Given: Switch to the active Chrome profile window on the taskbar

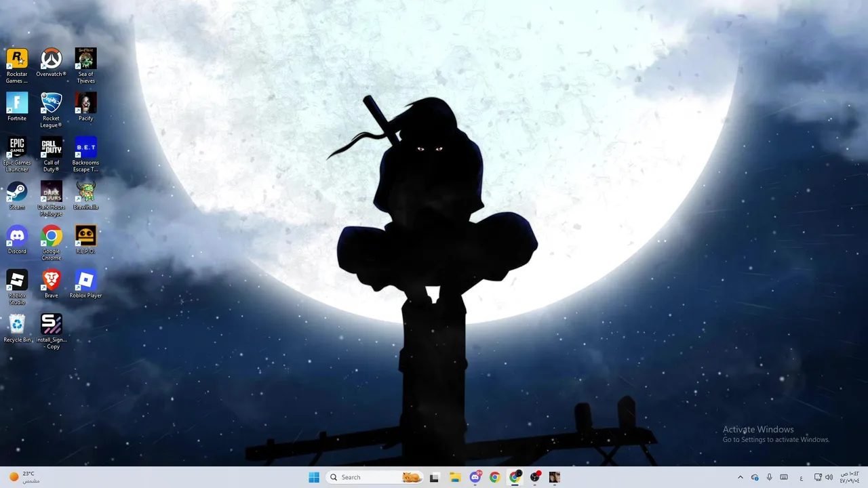Looking at the screenshot, I should [515, 477].
